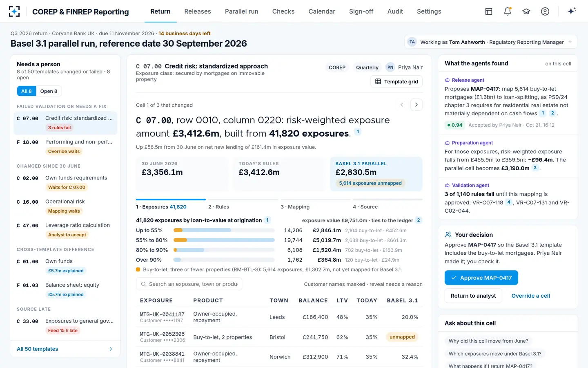Click Approve MAP-0417 button

tap(481, 278)
